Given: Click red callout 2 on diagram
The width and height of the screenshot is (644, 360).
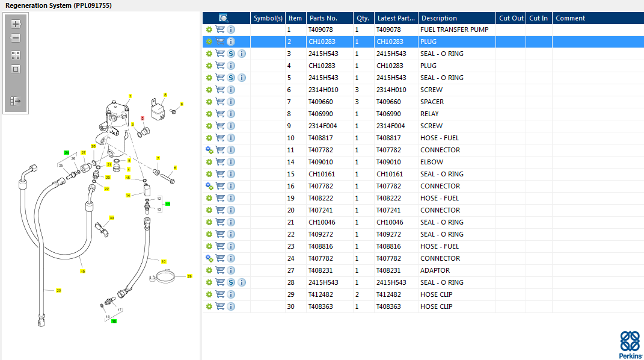Looking at the screenshot, I should [x=143, y=119].
